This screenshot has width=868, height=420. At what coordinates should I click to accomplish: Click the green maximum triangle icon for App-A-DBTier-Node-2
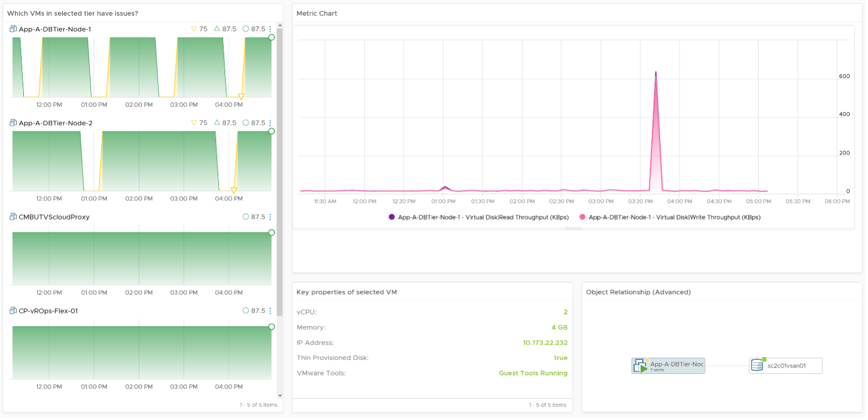point(217,123)
